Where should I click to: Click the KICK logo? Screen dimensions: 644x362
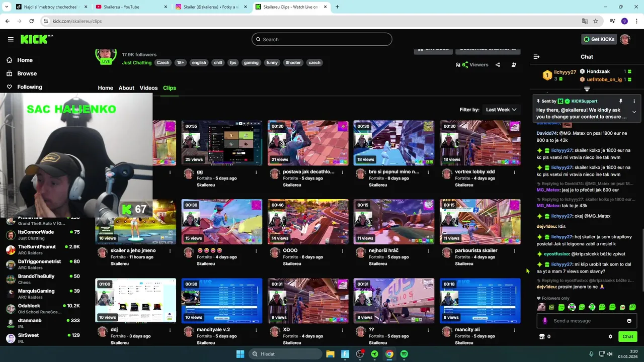pyautogui.click(x=37, y=39)
